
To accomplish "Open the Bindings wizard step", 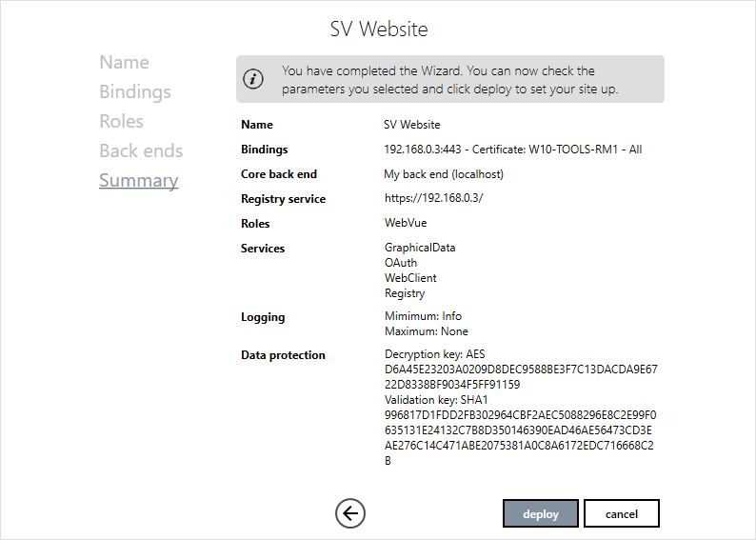I will 135,92.
